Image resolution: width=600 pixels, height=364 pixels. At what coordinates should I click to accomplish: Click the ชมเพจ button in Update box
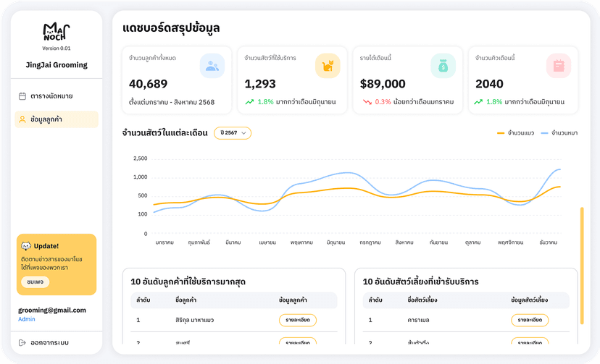coord(35,282)
